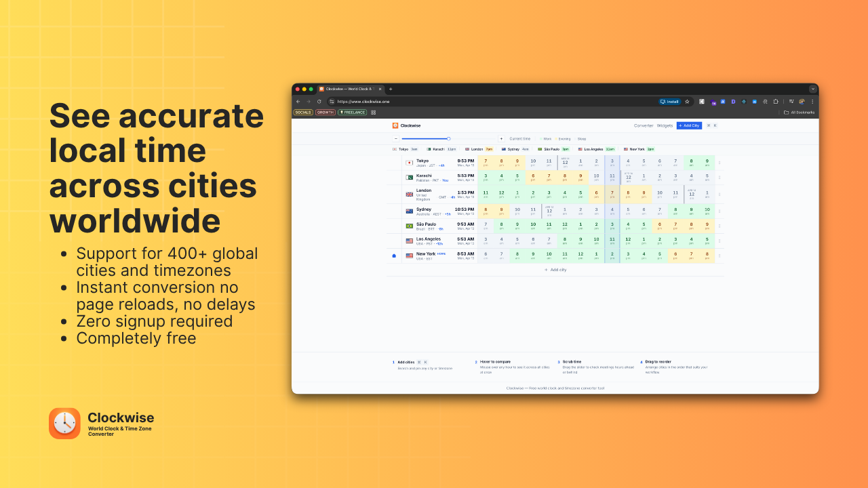This screenshot has height=488, width=868.
Task: Click the London chip in summary strip
Action: pyautogui.click(x=479, y=149)
